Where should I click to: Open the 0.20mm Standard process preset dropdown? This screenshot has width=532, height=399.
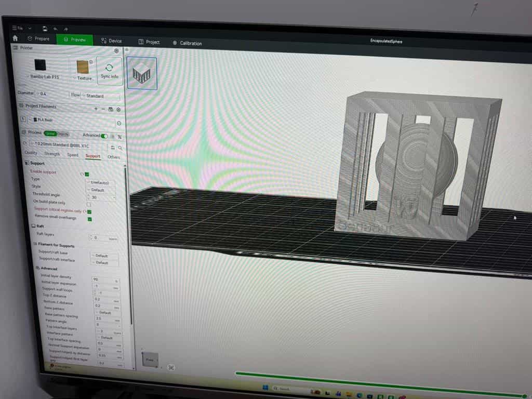(69, 145)
